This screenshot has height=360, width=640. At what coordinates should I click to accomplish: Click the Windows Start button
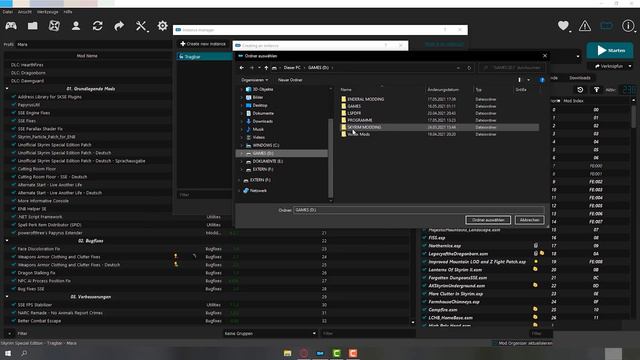[x=8, y=353]
